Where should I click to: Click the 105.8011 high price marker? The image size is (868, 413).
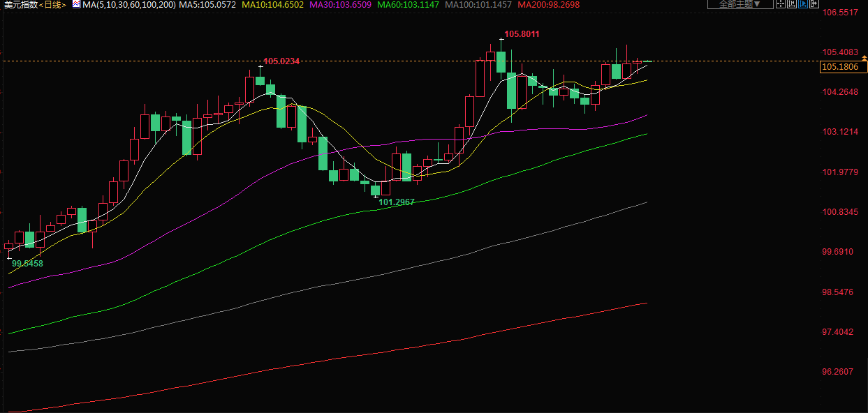tap(522, 34)
